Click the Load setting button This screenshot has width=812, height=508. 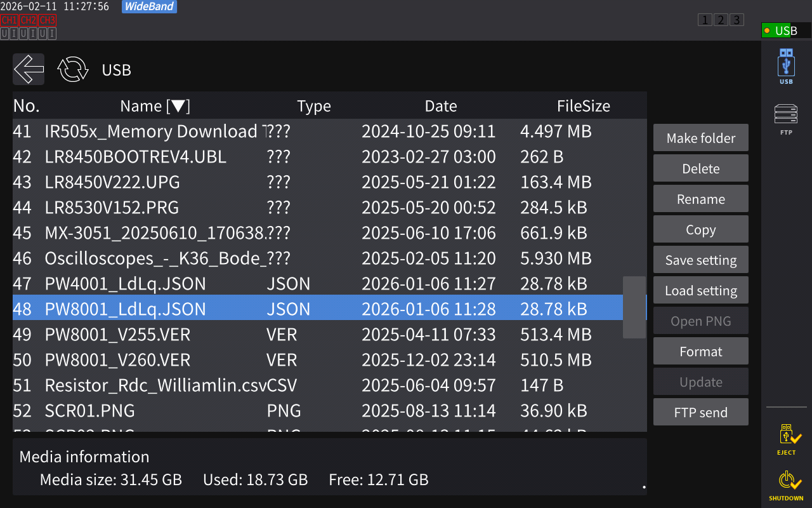tap(700, 290)
